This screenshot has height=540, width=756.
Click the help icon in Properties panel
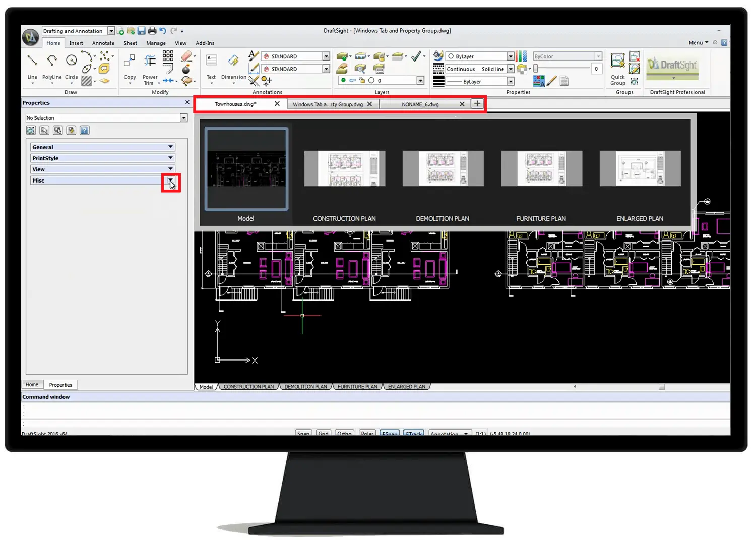click(85, 130)
